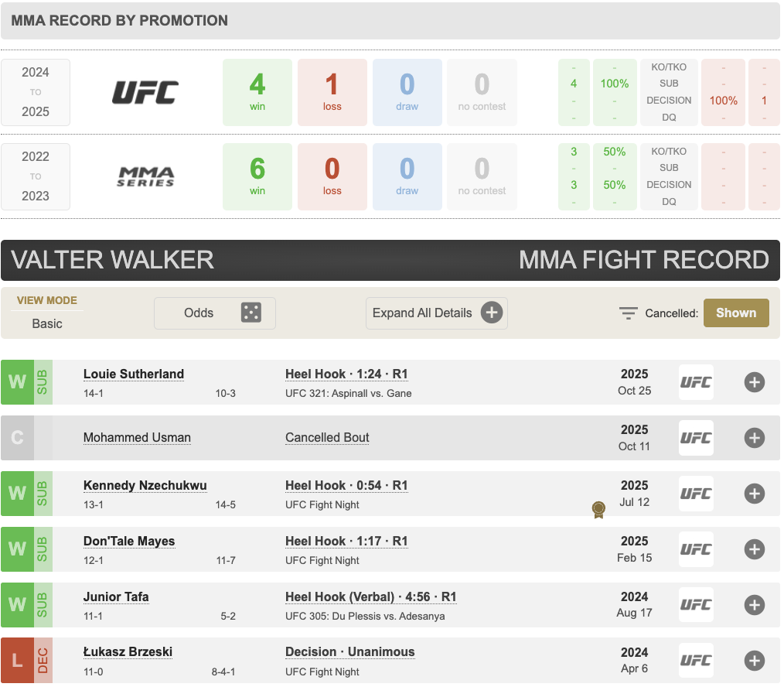Click the cancelled bout C badge
The width and height of the screenshot is (784, 687).
pyautogui.click(x=17, y=438)
